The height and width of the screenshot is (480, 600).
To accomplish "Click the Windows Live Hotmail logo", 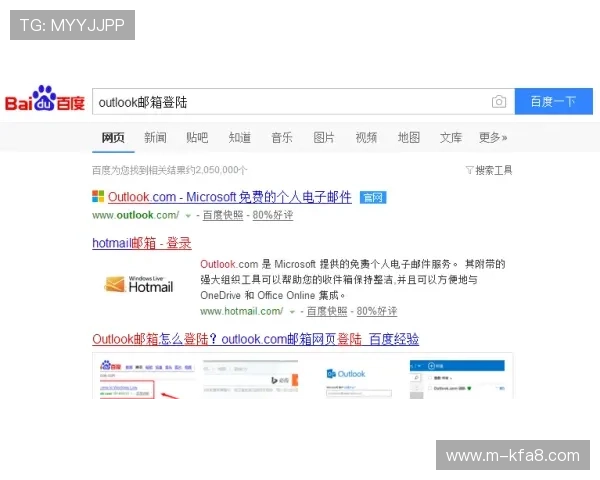I will pyautogui.click(x=139, y=284).
